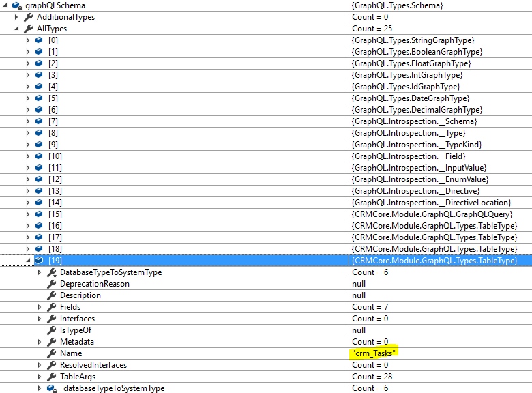Expand the _databaseTypeToSystemType field
This screenshot has width=532, height=393.
tap(40, 388)
